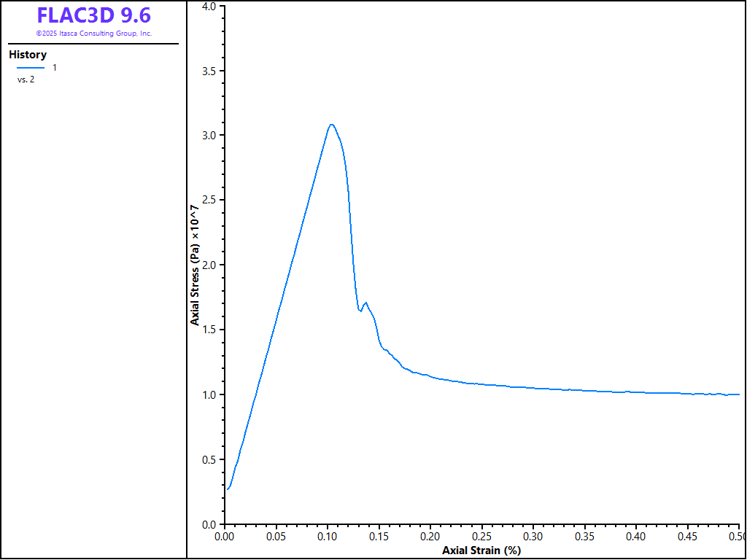Select the 'vs. 2' legend label
This screenshot has width=747, height=560.
[26, 79]
